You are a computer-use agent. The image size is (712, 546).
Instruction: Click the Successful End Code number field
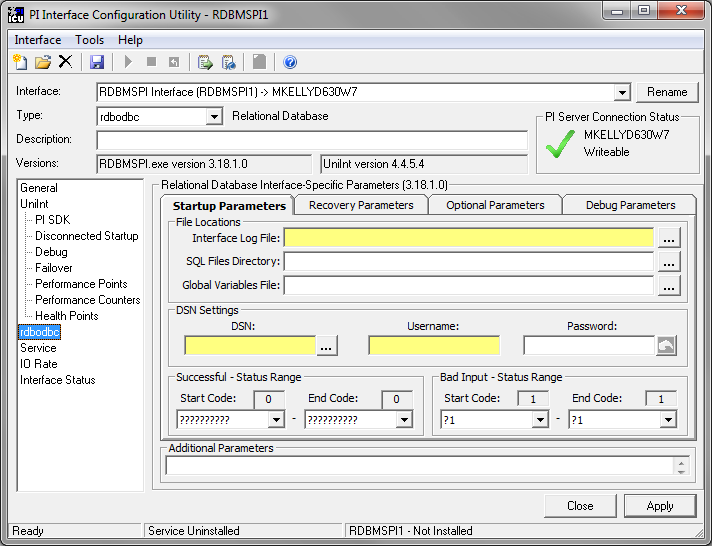point(397,399)
